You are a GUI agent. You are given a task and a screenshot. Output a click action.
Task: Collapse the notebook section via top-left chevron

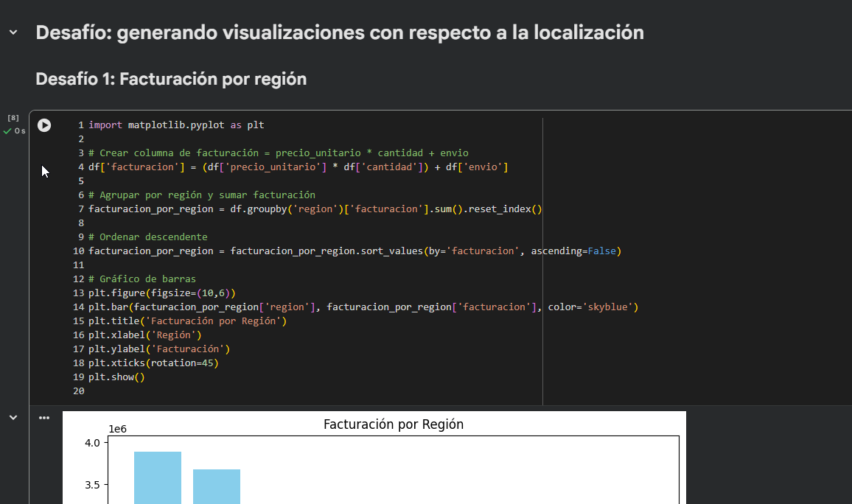pos(12,32)
